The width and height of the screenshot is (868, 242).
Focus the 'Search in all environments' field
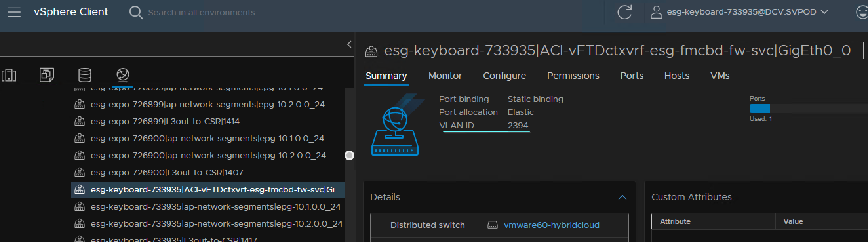pyautogui.click(x=202, y=12)
